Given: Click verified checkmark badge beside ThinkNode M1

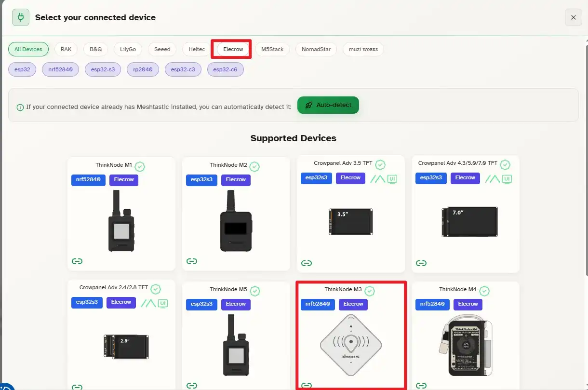Looking at the screenshot, I should click(140, 166).
